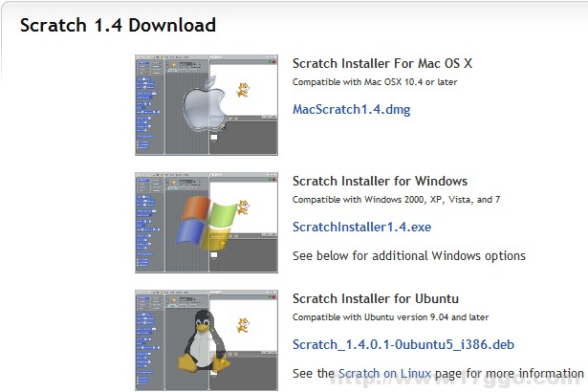
Task: Click 'Scratch Installer for Windows' title
Action: click(x=380, y=181)
